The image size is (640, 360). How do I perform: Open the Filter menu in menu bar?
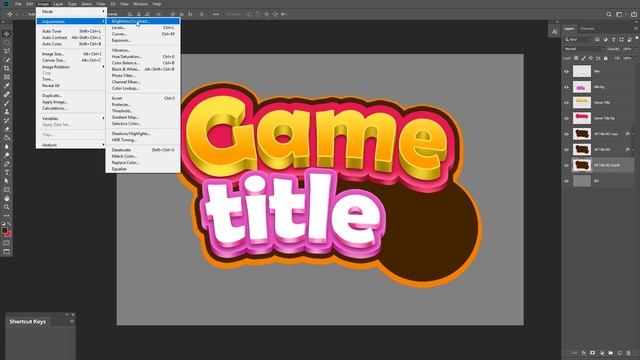[x=101, y=4]
